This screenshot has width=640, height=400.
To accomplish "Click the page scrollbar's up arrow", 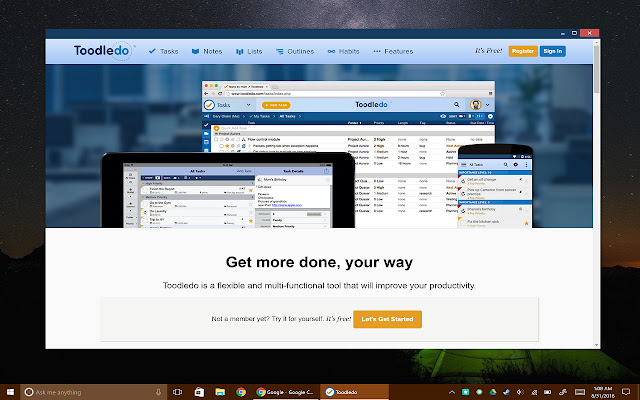I will tap(597, 42).
